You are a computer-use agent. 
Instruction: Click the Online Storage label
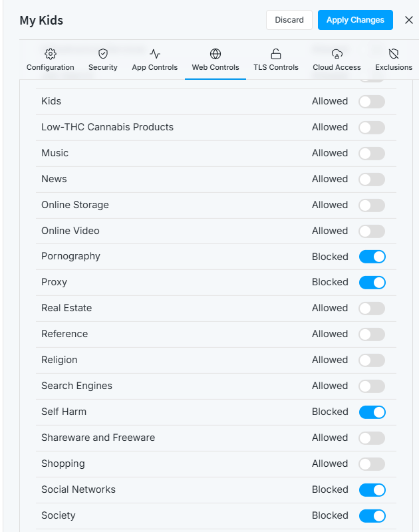(x=75, y=205)
